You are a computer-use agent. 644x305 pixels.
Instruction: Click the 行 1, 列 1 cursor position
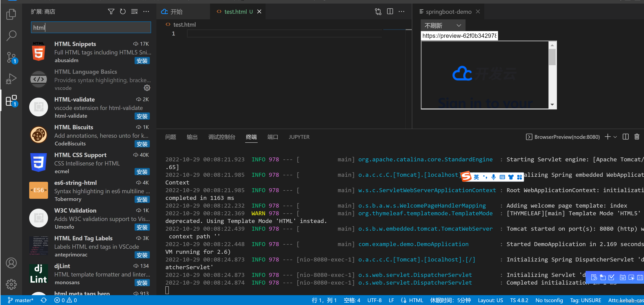[324, 300]
